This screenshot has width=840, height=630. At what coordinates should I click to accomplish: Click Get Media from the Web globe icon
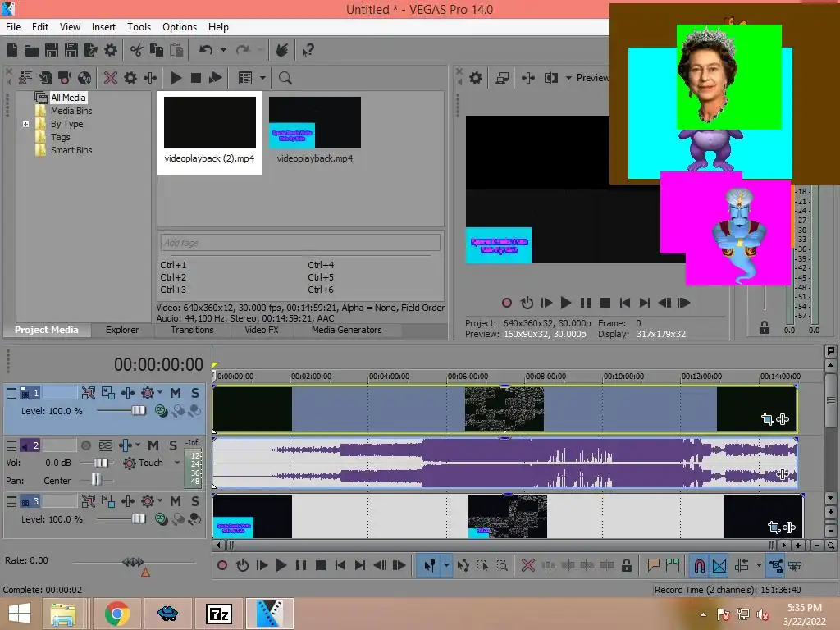(84, 78)
